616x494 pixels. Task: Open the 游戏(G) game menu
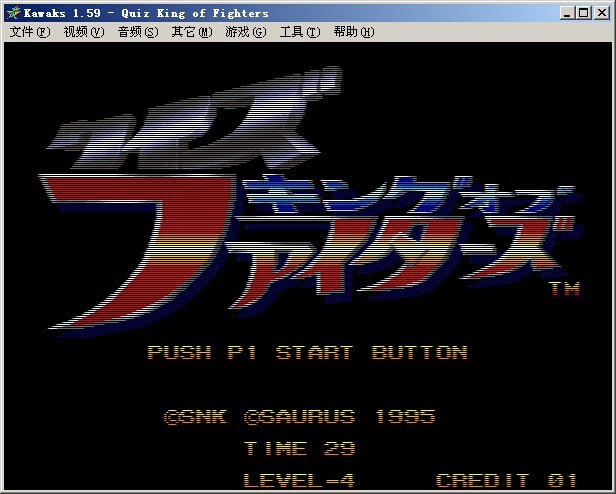(246, 32)
